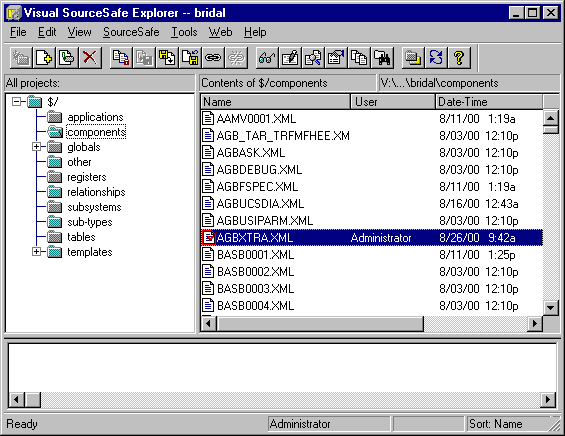
Task: Open the Web menu
Action: point(221,32)
